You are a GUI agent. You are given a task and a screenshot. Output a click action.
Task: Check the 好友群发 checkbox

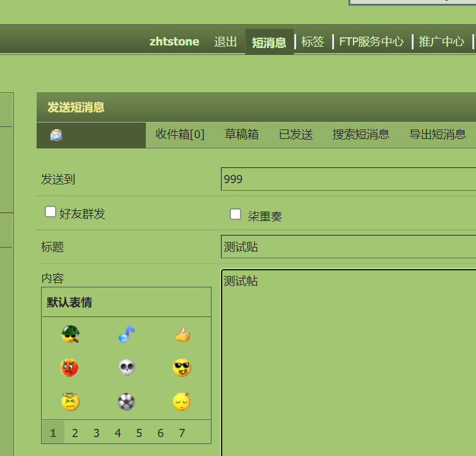point(51,212)
